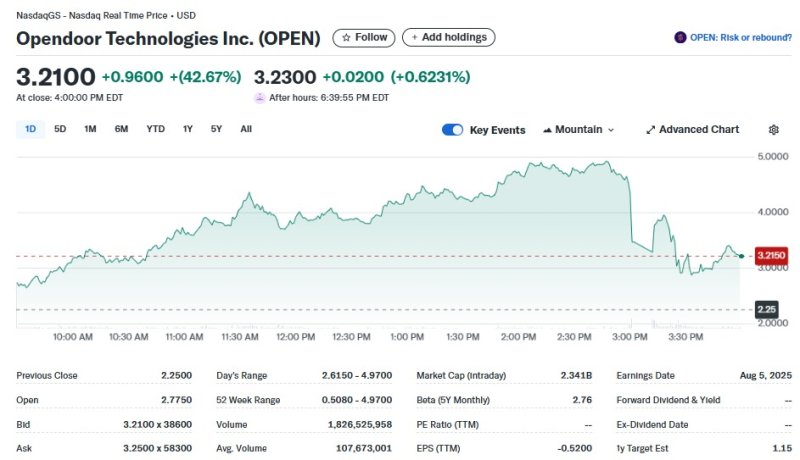800x460 pixels.
Task: Click the purple icon beside Risk or rebound
Action: [x=681, y=38]
